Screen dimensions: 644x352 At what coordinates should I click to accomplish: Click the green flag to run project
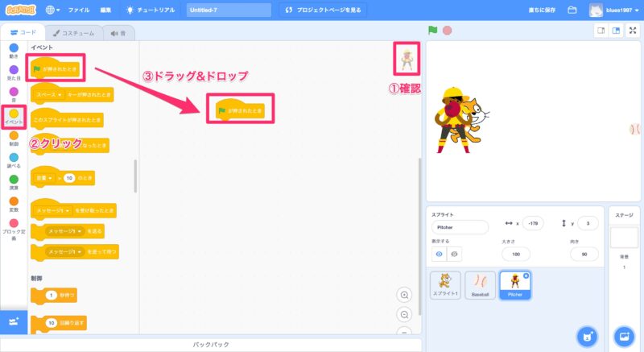(x=433, y=31)
